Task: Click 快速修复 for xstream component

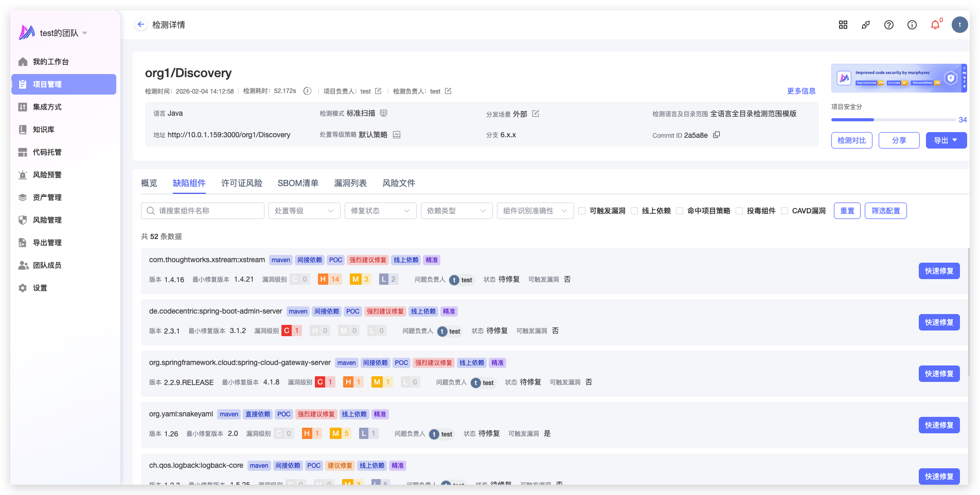Action: click(939, 271)
